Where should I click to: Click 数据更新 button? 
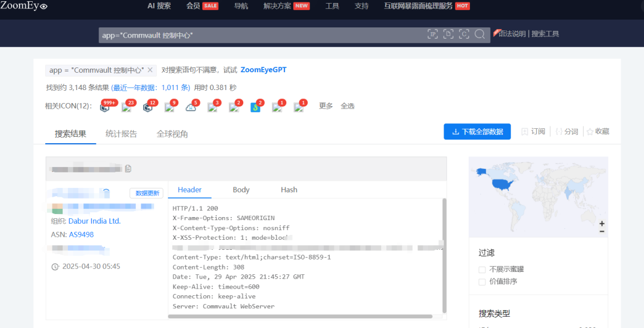click(147, 193)
